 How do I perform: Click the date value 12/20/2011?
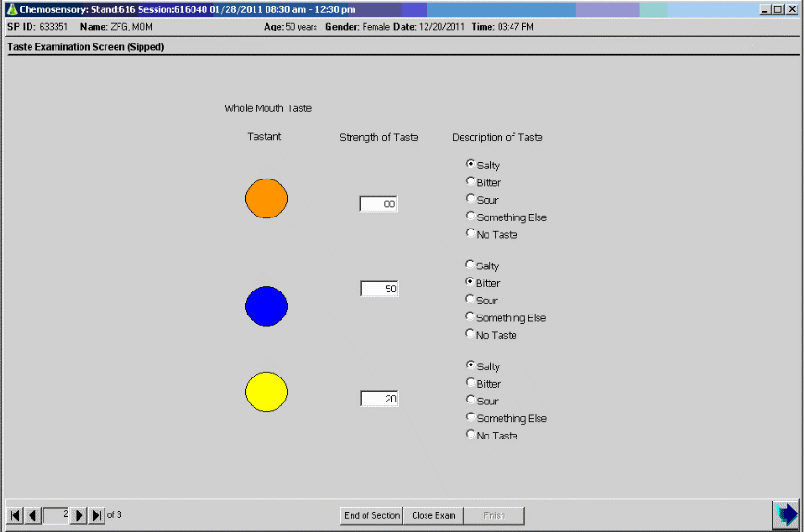point(441,27)
